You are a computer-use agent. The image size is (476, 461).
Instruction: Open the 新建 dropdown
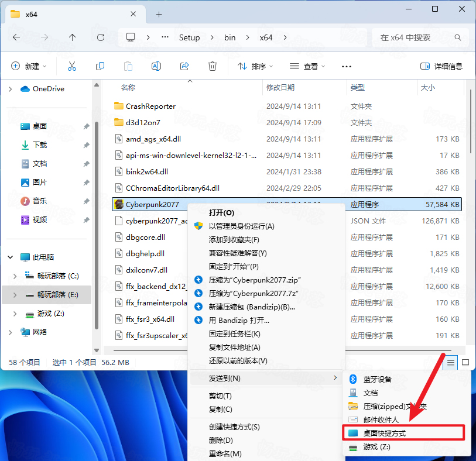click(x=29, y=66)
